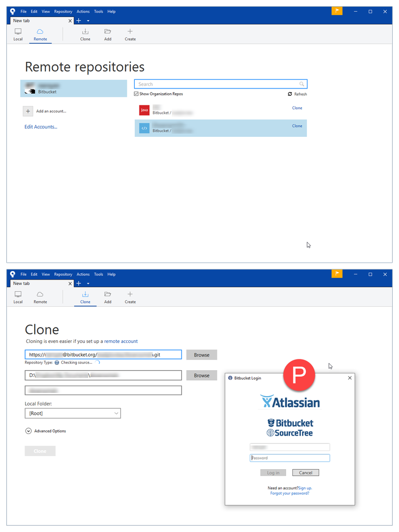The width and height of the screenshot is (399, 532).
Task: Open the Local Folder [Root] dropdown
Action: pos(72,413)
